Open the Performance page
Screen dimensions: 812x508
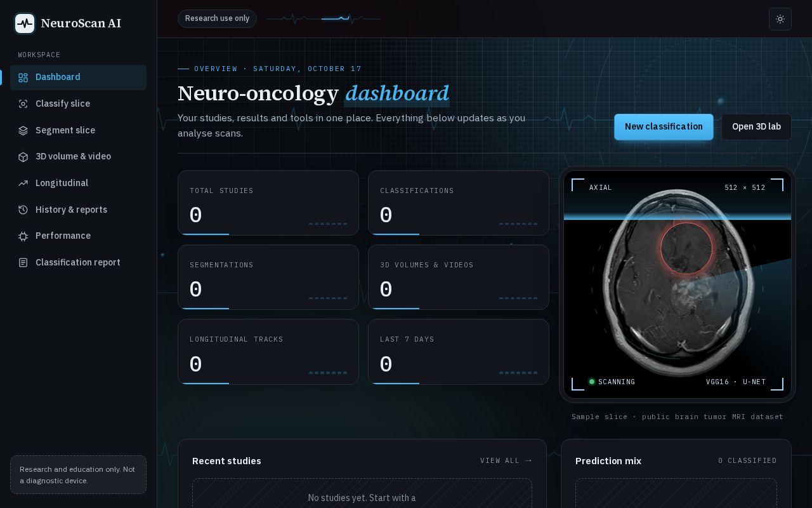click(78, 236)
